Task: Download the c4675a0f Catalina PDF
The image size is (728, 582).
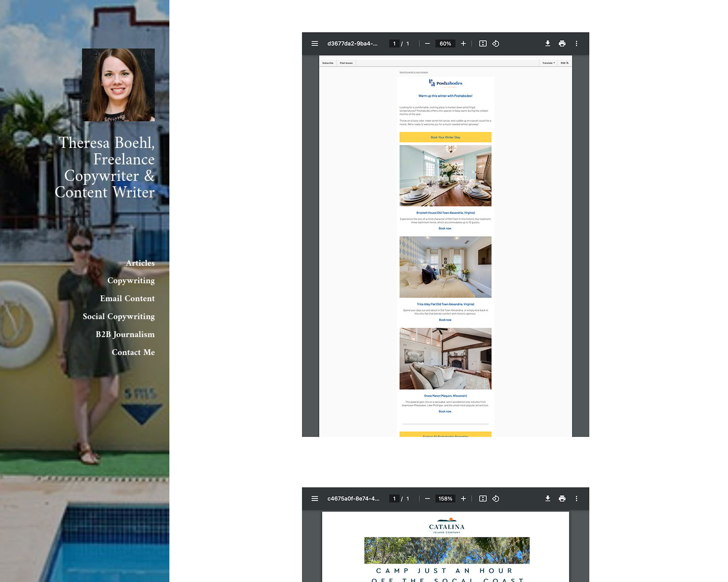Action: click(x=547, y=498)
